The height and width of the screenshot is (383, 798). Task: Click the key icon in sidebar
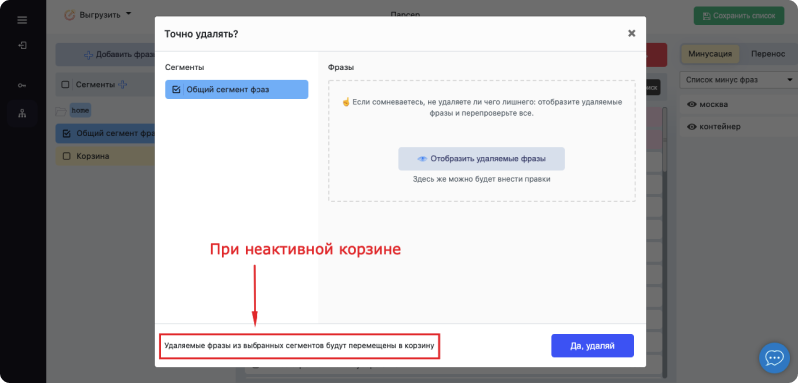[22, 85]
